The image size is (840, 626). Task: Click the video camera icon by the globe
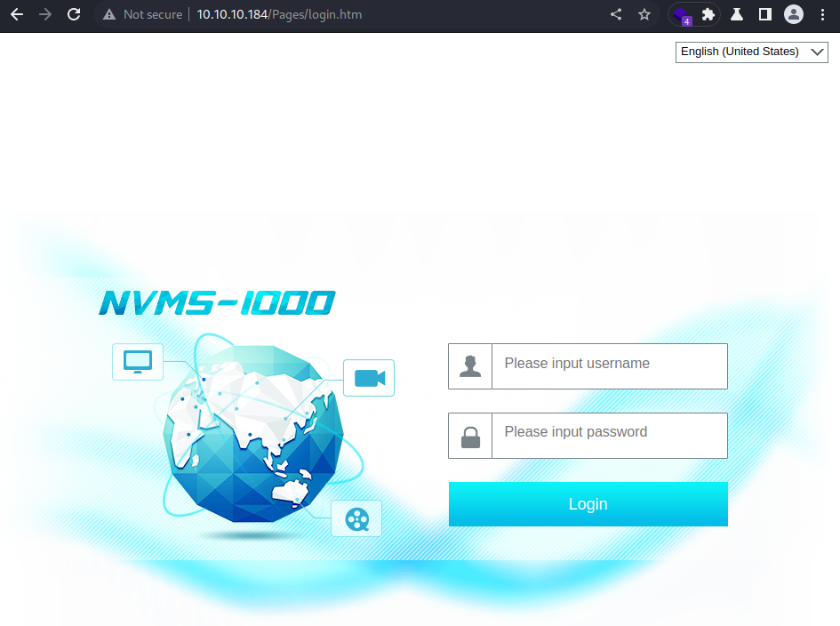pyautogui.click(x=369, y=378)
